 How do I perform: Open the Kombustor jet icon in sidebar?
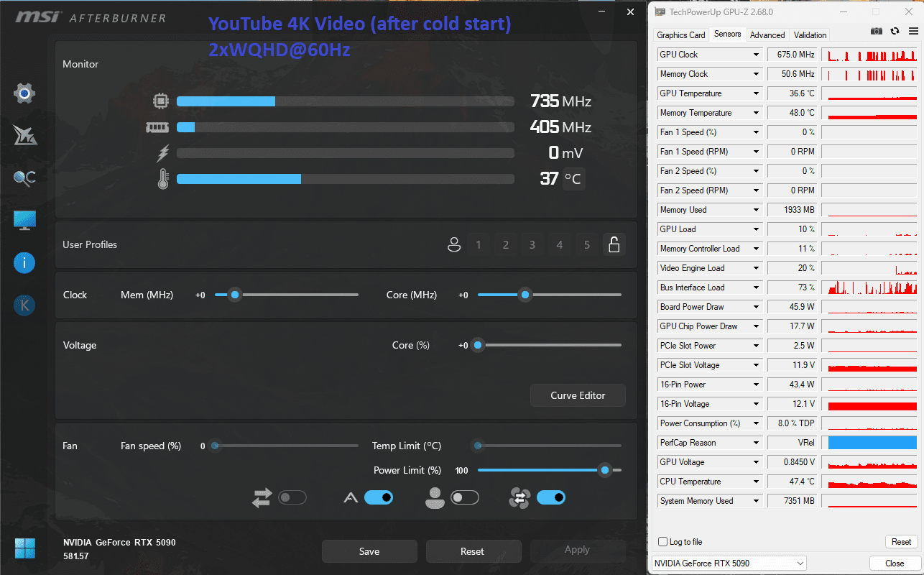point(24,135)
